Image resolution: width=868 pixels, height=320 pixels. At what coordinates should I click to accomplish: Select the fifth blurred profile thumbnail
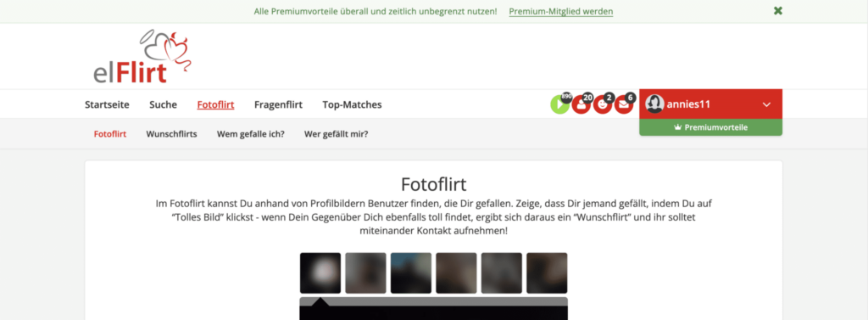502,272
